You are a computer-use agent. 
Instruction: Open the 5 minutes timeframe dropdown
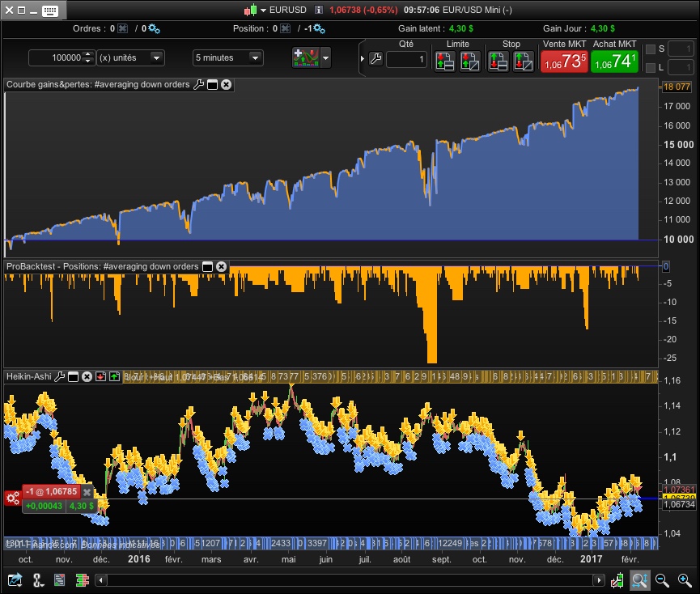227,58
